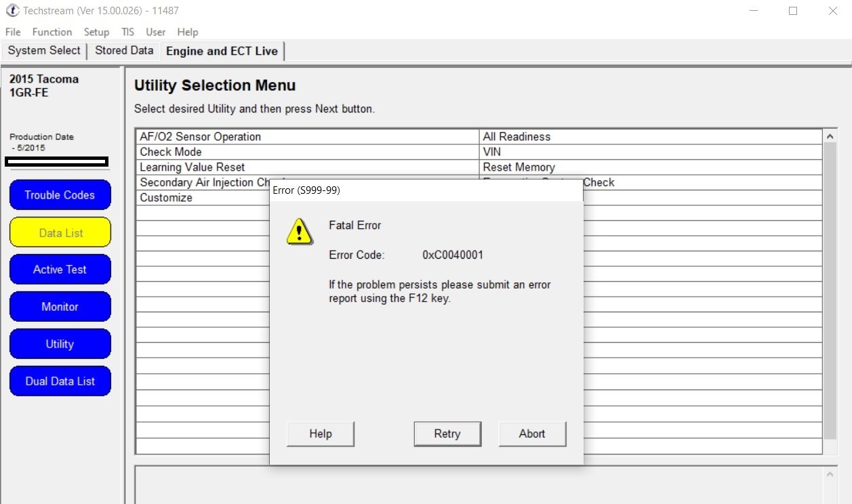This screenshot has width=852, height=504.
Task: Click the utility list vertical scrollbar track
Action: pos(830,291)
